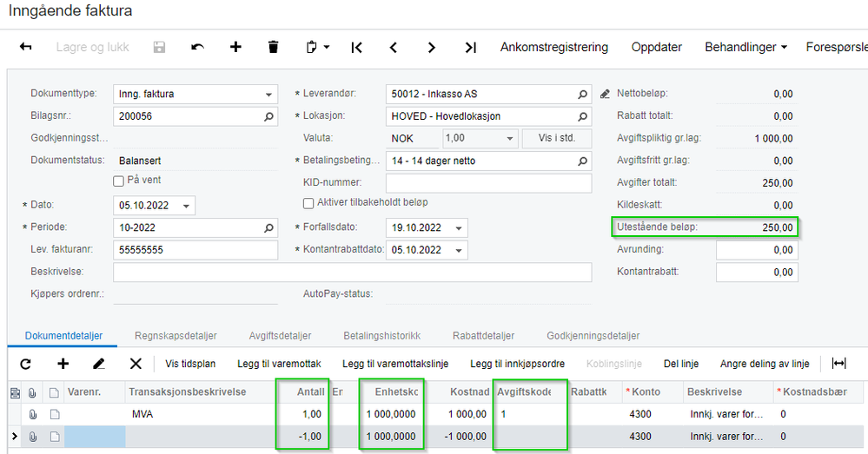Search icon in Betalingsbetingelser field

pyautogui.click(x=582, y=161)
